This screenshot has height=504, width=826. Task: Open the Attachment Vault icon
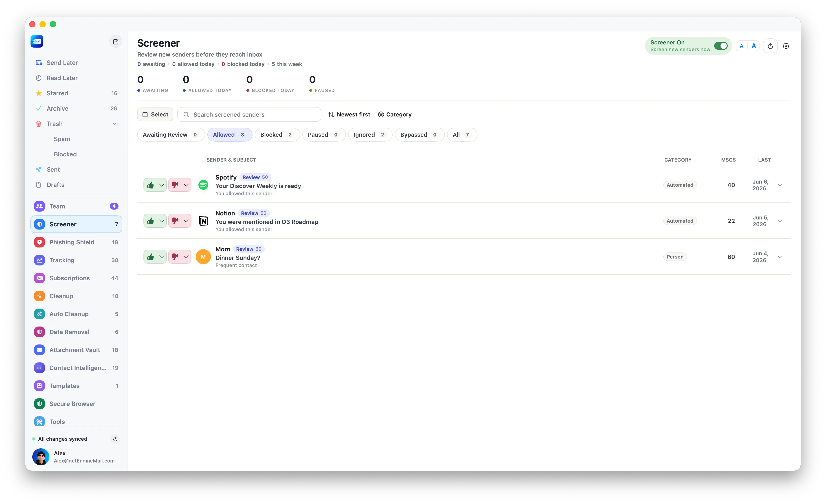coord(40,350)
